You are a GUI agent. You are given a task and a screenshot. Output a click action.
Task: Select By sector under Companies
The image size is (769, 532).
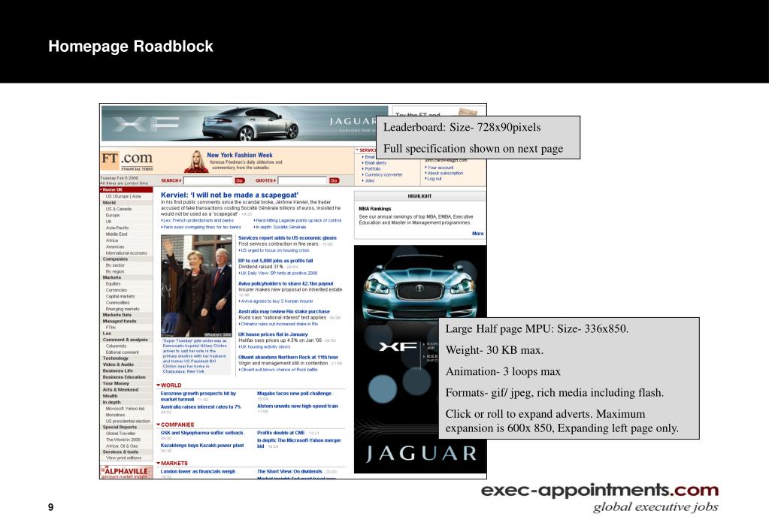(x=115, y=265)
